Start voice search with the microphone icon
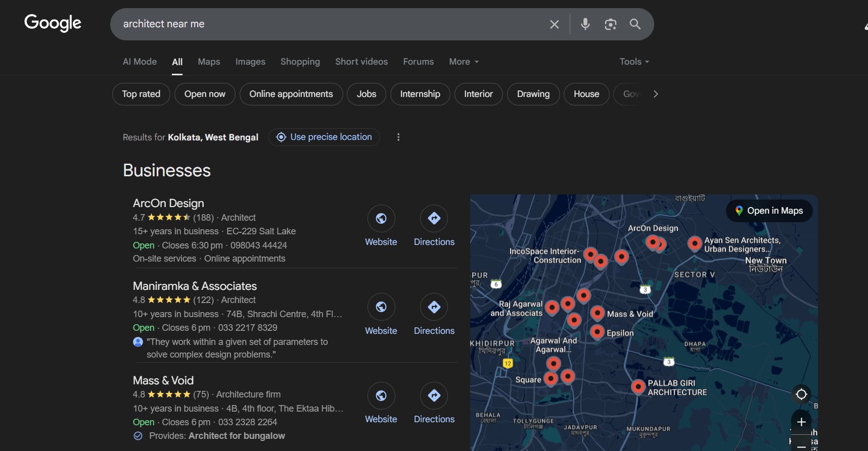This screenshot has height=451, width=868. pos(585,24)
